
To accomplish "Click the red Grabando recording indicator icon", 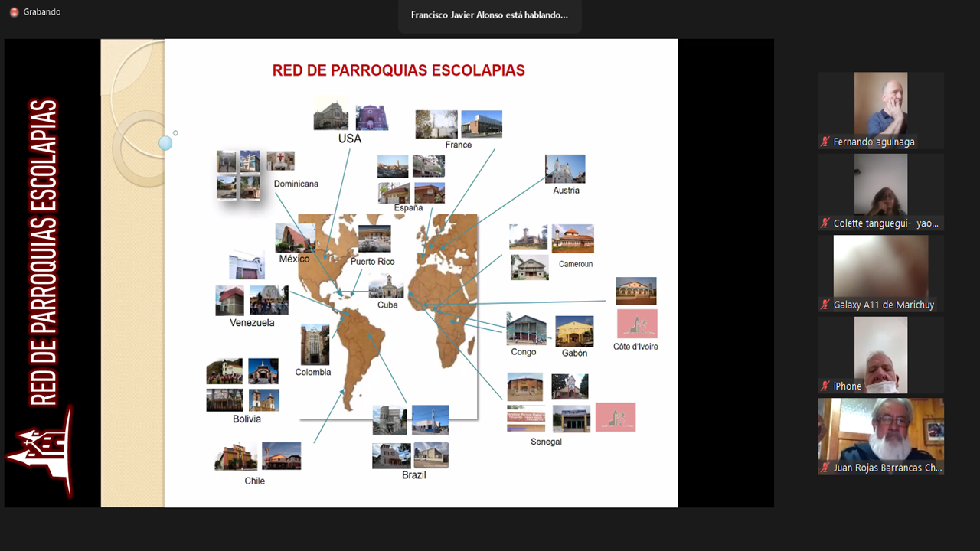I will pos(14,12).
